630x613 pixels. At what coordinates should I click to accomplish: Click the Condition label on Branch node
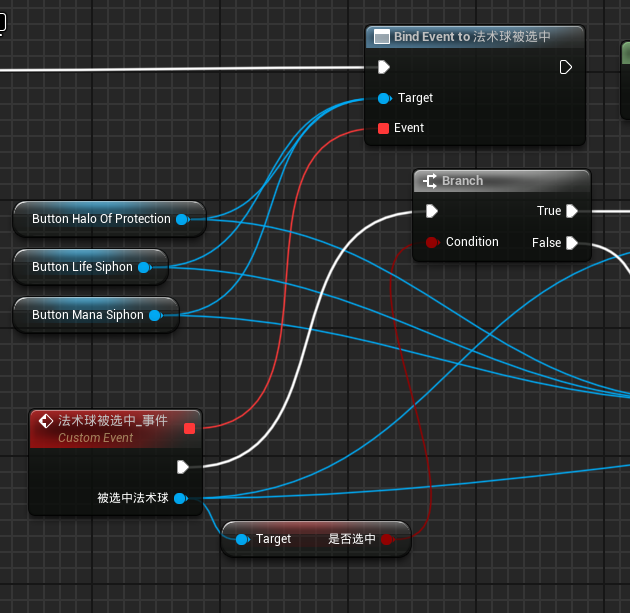472,242
